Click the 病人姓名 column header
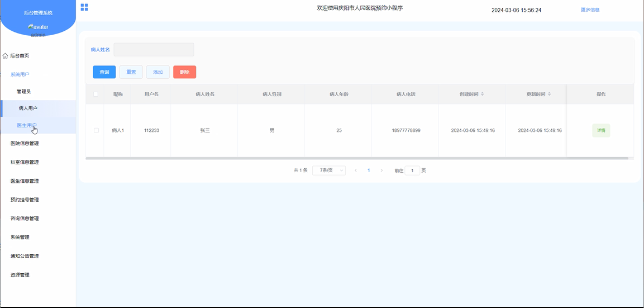 coord(205,94)
